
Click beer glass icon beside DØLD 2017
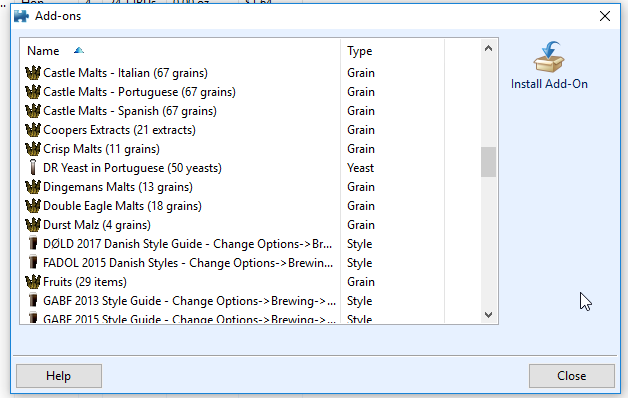point(33,244)
